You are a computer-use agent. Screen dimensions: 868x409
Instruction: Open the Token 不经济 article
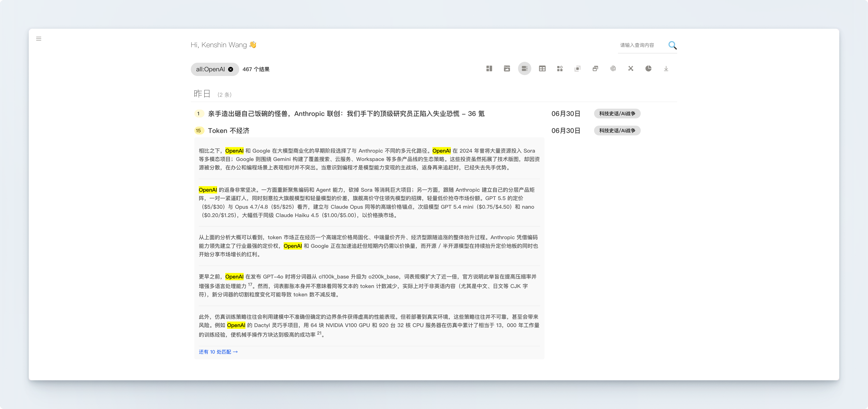pos(228,131)
